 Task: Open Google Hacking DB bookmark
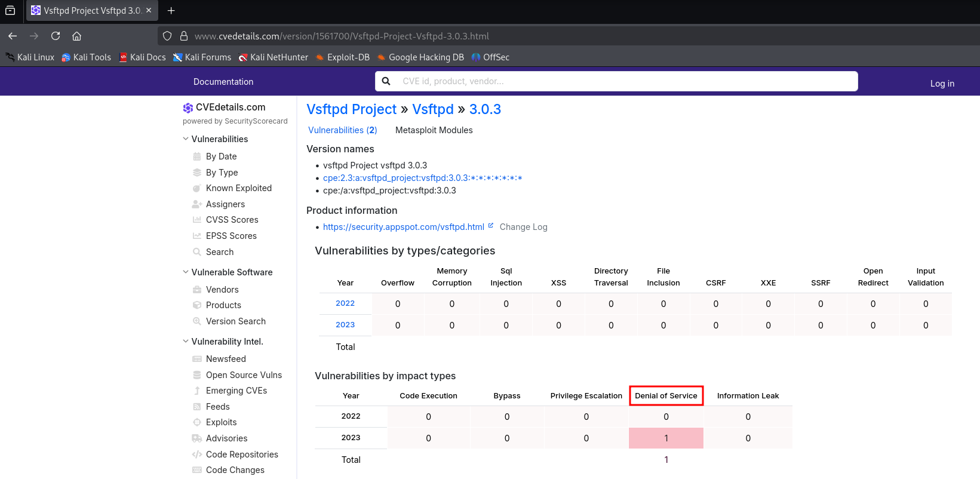(420, 57)
